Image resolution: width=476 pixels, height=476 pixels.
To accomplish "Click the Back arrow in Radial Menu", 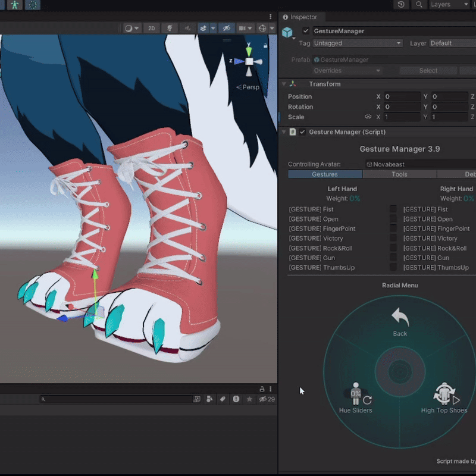I will click(400, 322).
